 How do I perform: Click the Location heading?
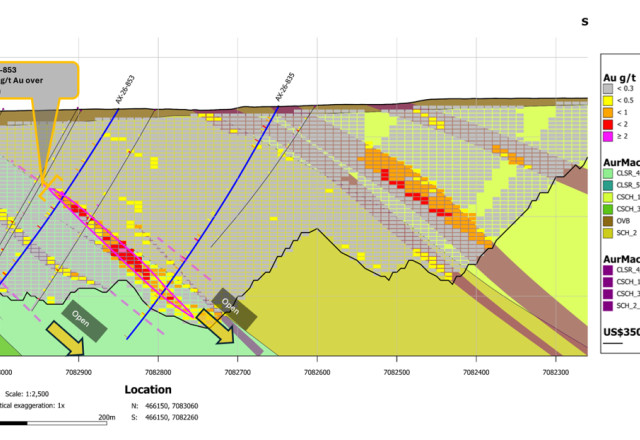coord(148,389)
